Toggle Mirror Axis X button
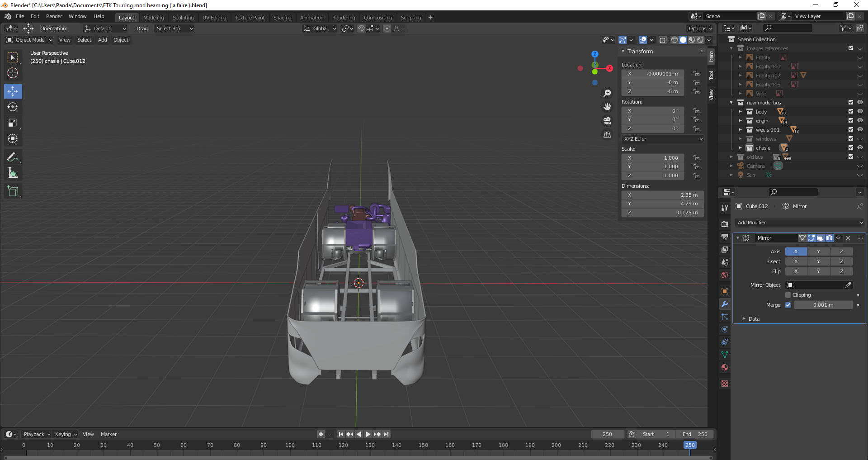This screenshot has width=868, height=460. coord(796,251)
